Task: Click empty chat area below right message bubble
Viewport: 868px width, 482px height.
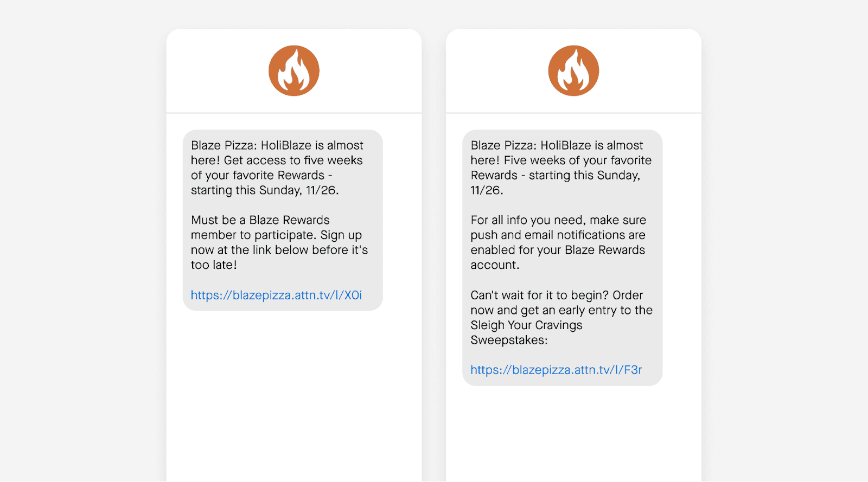Action: pos(573,434)
